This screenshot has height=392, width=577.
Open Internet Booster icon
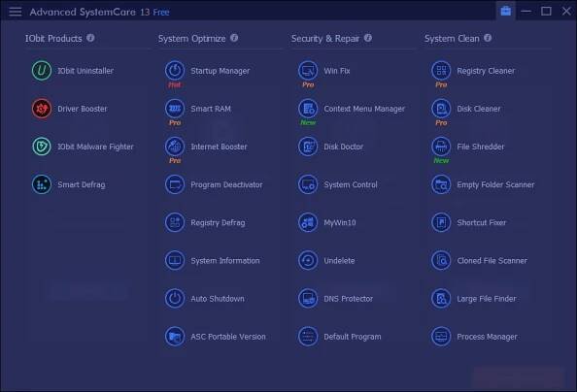[175, 147]
